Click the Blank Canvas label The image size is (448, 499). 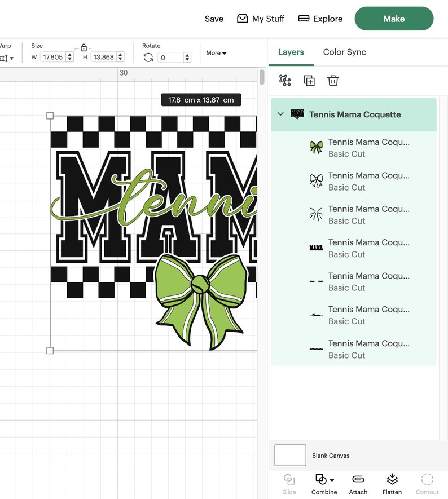pyautogui.click(x=331, y=456)
